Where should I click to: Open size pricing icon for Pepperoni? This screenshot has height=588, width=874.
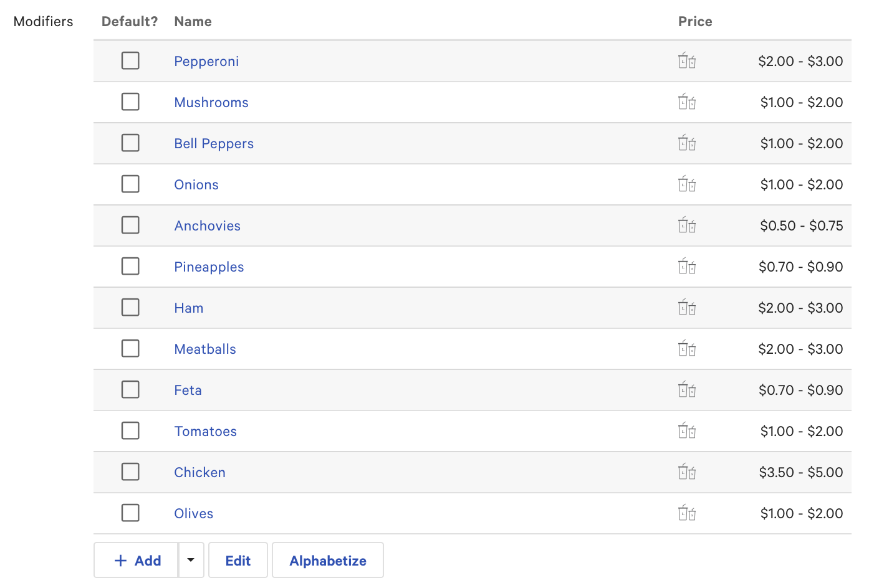tap(686, 60)
